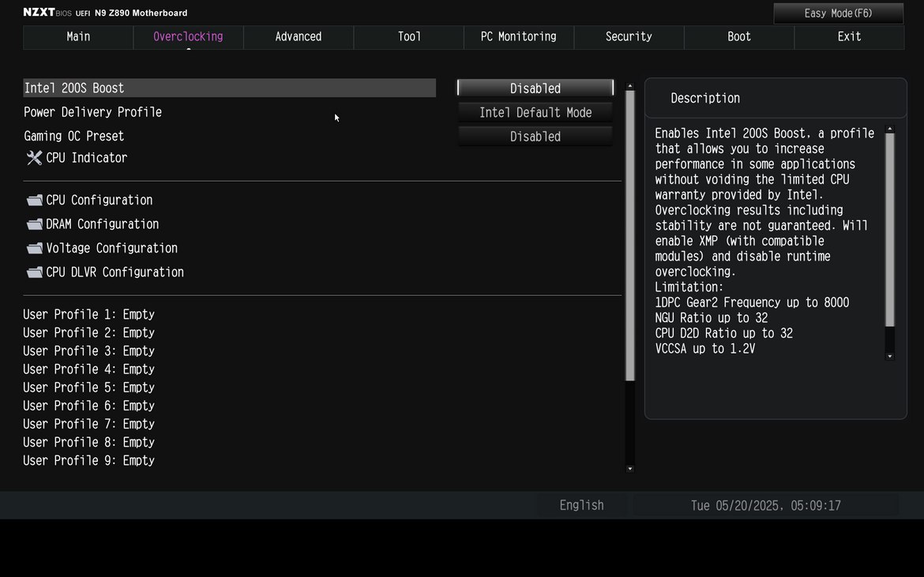Open the CPU Indicator entry
The width and height of the screenshot is (924, 577).
86,158
